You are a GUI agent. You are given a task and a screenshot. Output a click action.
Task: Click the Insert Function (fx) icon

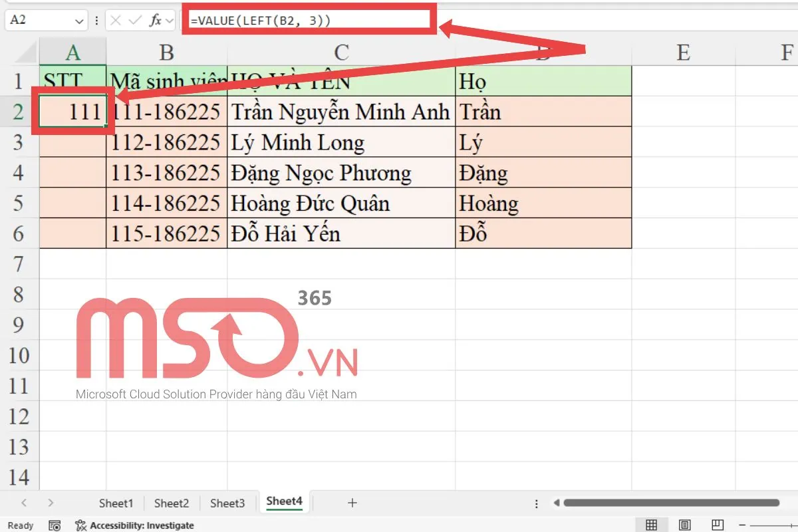click(x=157, y=19)
